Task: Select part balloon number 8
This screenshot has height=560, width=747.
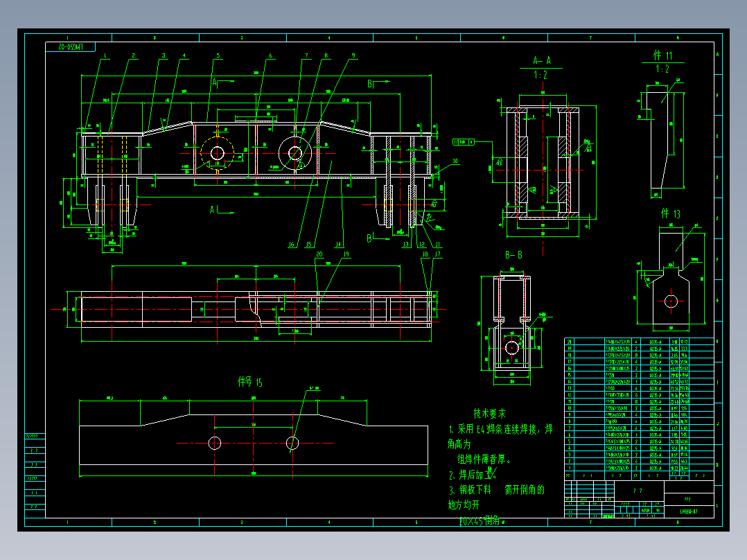Action: [326, 55]
